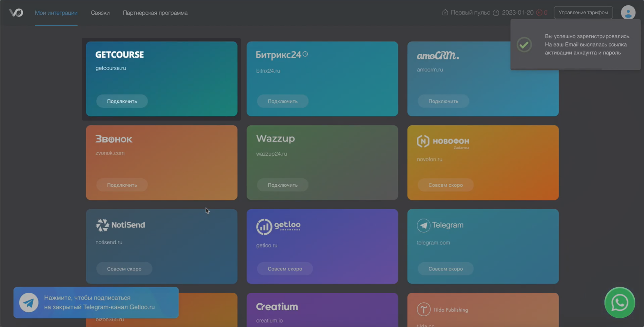Click the getloo analytics logo icon
Screen dimensions: 644x327
tap(264, 227)
